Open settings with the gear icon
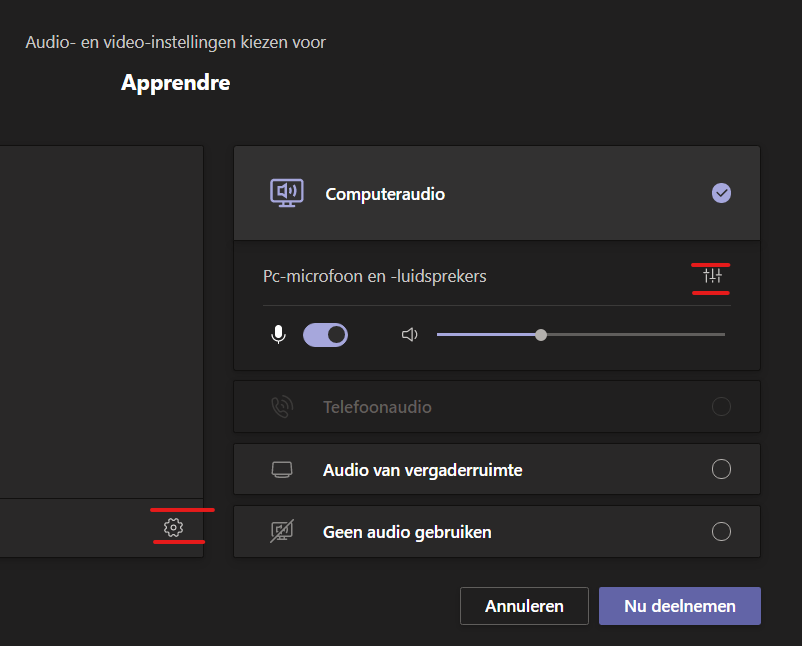This screenshot has width=802, height=646. [x=173, y=527]
